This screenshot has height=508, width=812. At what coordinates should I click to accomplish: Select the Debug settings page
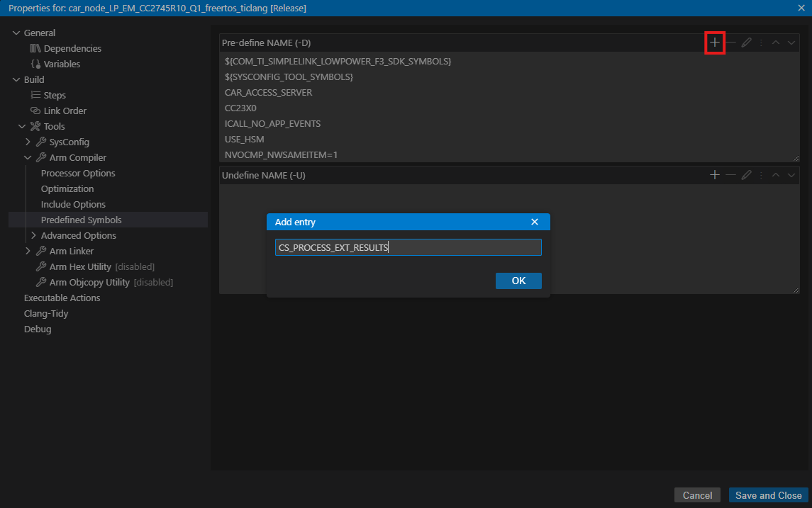point(37,328)
